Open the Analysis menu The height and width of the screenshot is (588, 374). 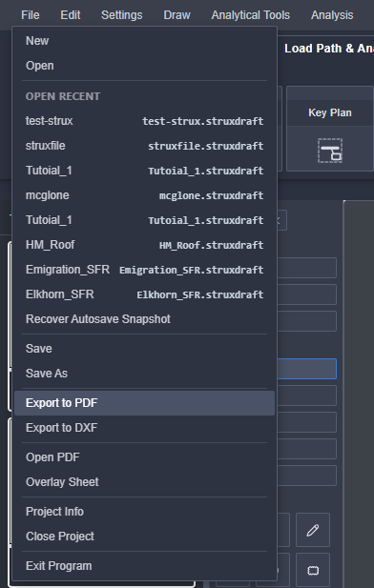(x=332, y=15)
